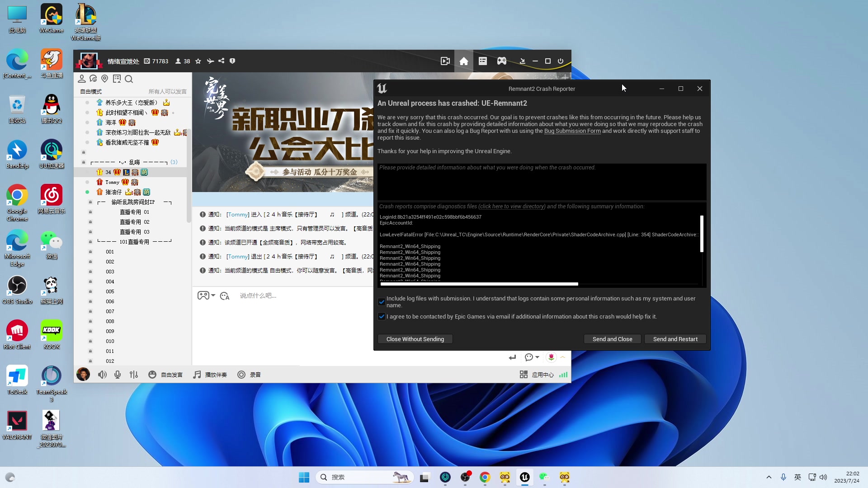The width and height of the screenshot is (868, 488).
Task: Select 播放伴奏 in the bottom bar
Action: [x=210, y=375]
